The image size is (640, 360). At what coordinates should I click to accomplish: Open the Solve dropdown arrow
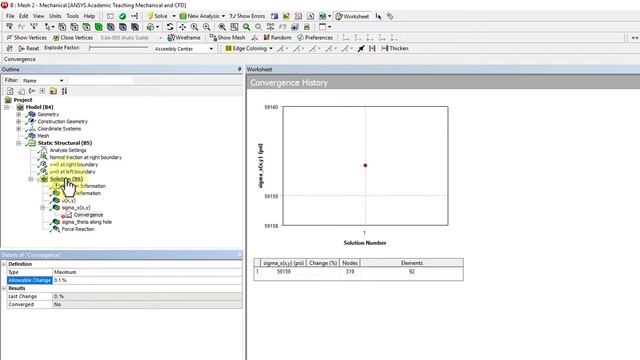pos(174,16)
